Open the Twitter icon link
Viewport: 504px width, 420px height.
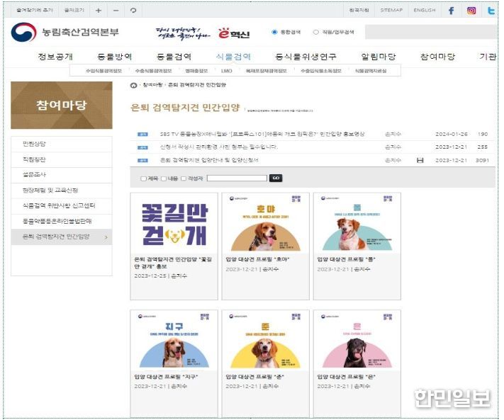pos(491,11)
